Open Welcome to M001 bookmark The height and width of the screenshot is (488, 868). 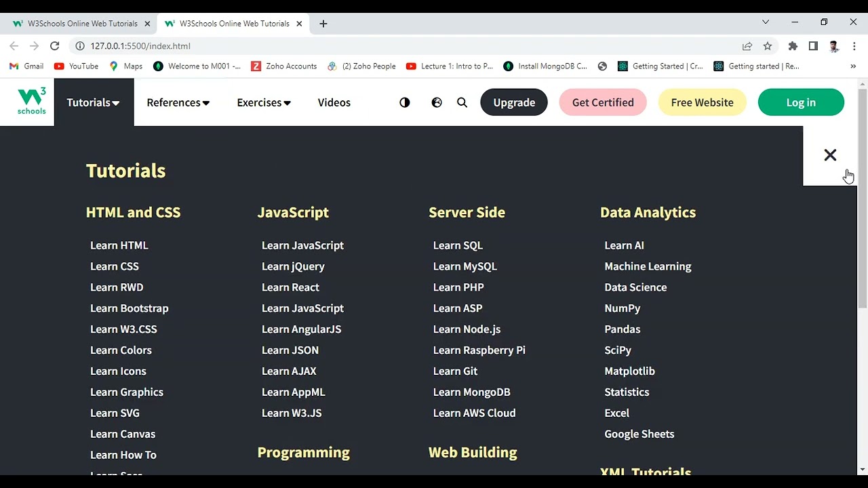coord(197,66)
